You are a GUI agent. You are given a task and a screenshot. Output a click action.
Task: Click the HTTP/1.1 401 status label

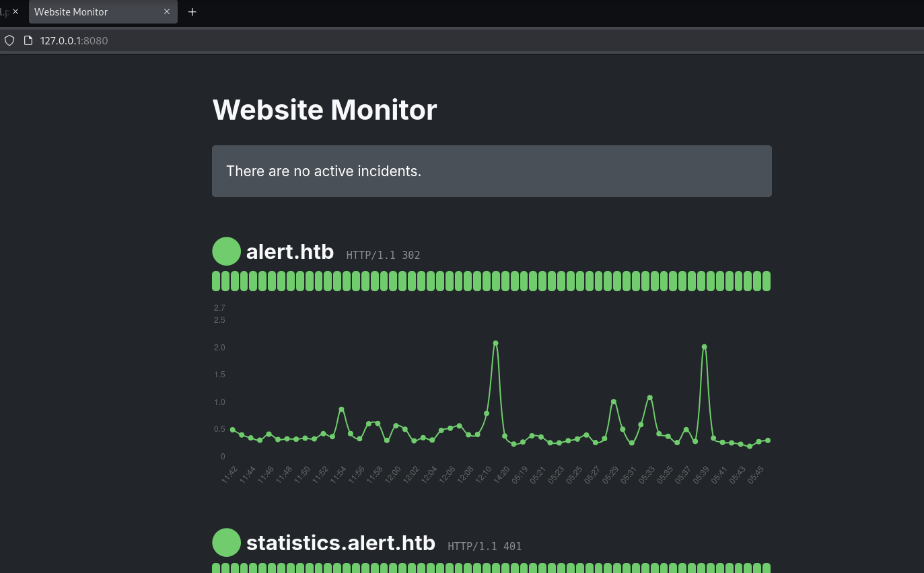point(485,546)
